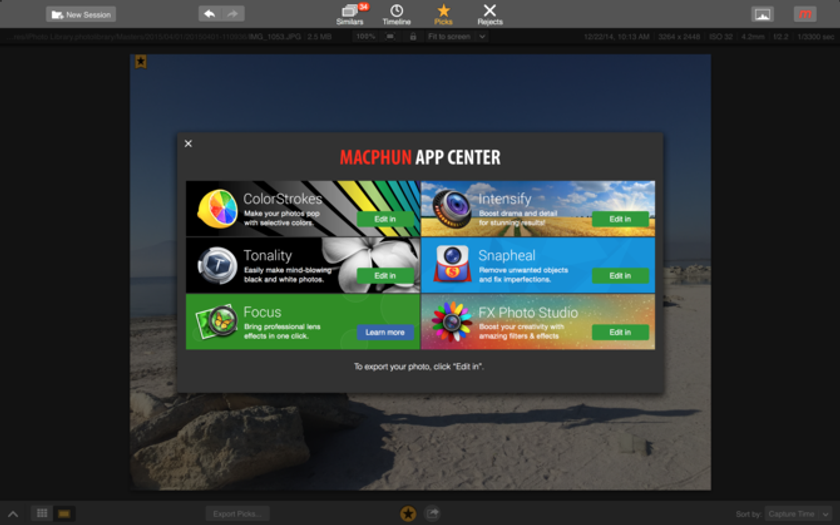Switch to grid view
Screen dimensions: 840x525
(42, 513)
